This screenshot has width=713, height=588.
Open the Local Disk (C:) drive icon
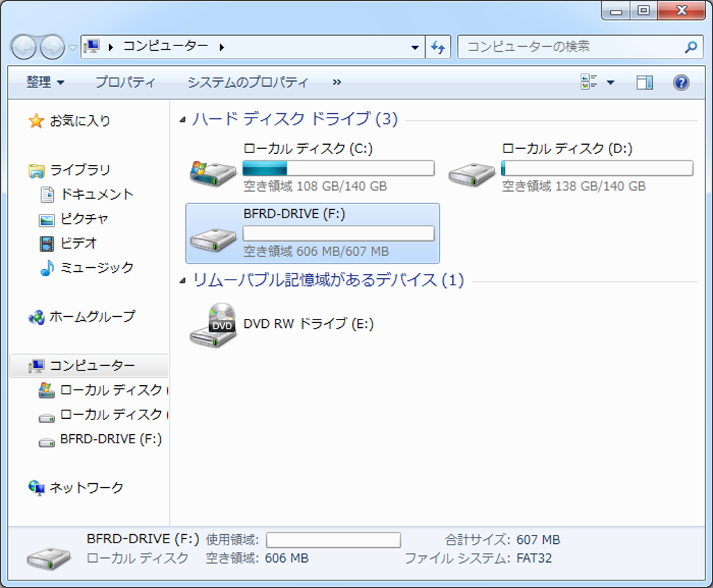click(x=213, y=173)
